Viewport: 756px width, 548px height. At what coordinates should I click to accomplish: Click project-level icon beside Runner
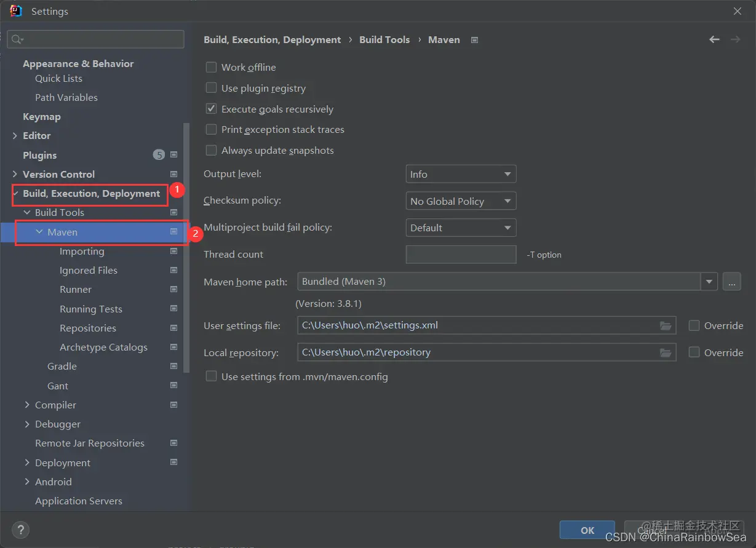(174, 289)
